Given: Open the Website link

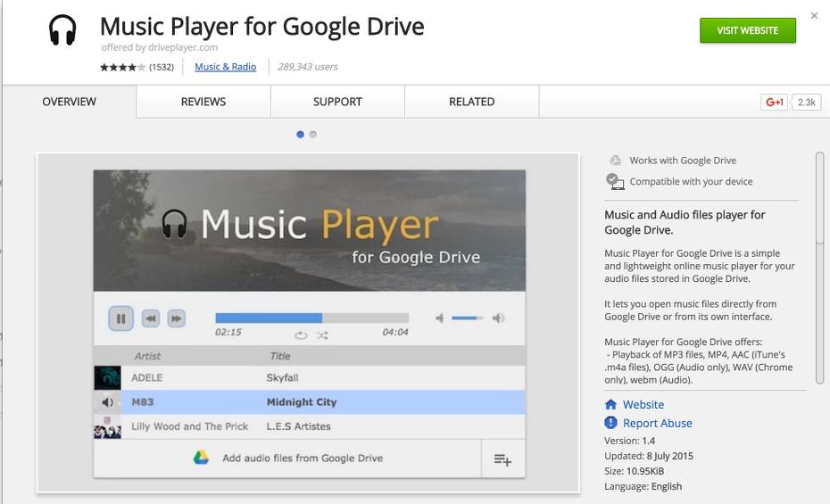Looking at the screenshot, I should pos(643,405).
